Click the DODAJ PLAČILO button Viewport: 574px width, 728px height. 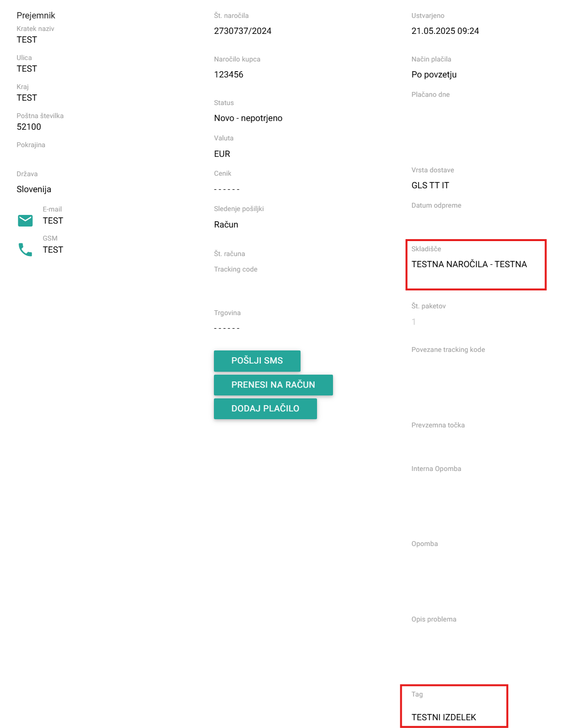click(x=265, y=409)
